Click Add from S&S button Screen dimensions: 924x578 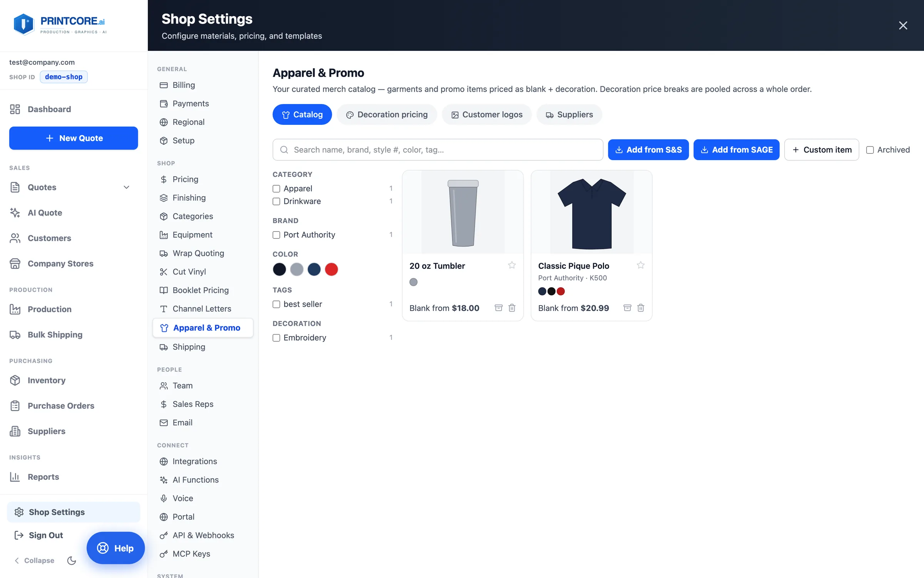click(648, 150)
